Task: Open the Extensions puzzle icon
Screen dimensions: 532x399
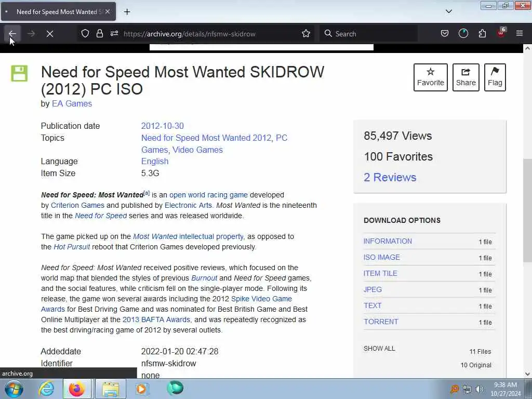Action: [x=482, y=33]
